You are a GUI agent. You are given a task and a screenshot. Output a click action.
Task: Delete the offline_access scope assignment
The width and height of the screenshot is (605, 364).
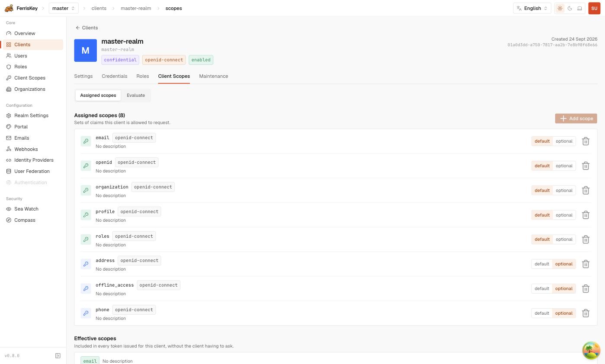(x=586, y=289)
